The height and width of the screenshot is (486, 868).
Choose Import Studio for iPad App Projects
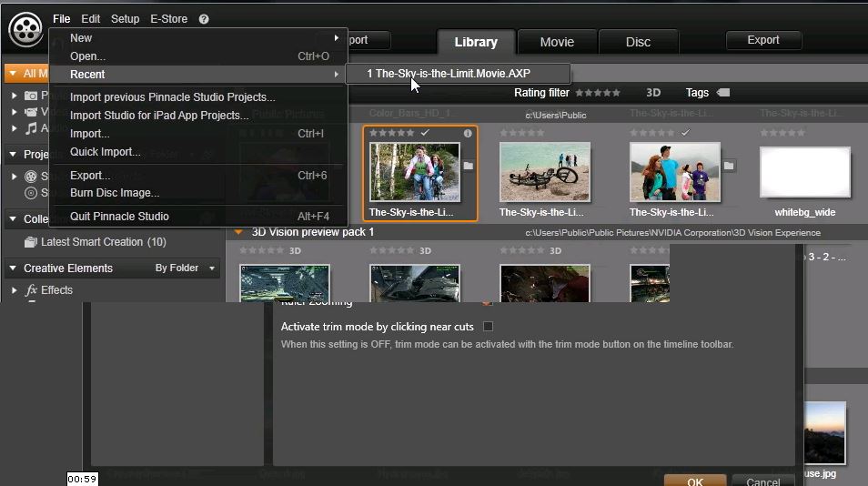(198, 116)
